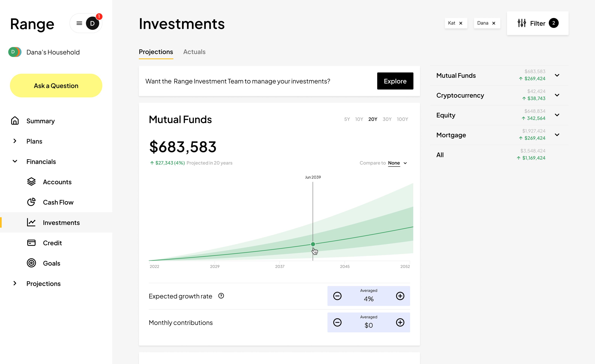The height and width of the screenshot is (364, 595).
Task: Enable the 30Y projection view
Action: click(387, 119)
